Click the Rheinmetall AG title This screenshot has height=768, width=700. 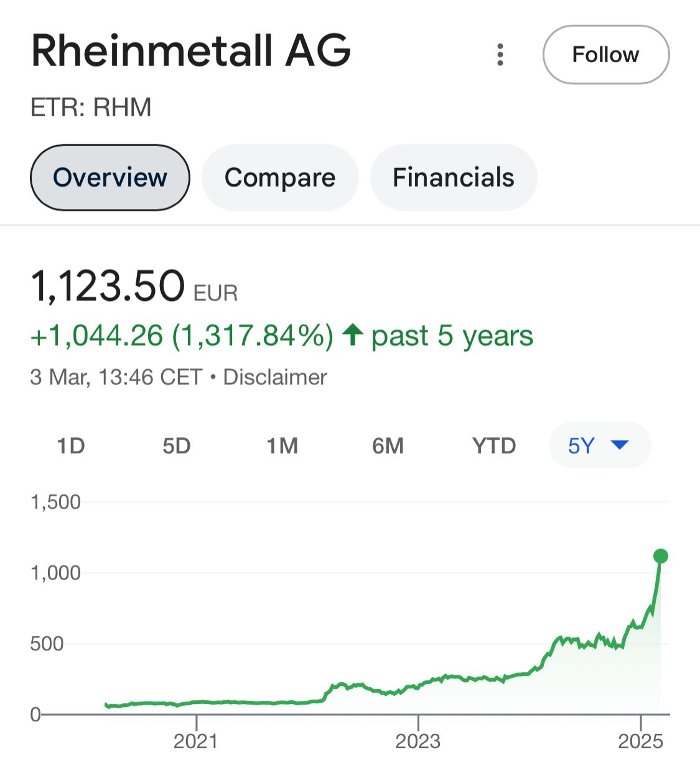pyautogui.click(x=191, y=51)
